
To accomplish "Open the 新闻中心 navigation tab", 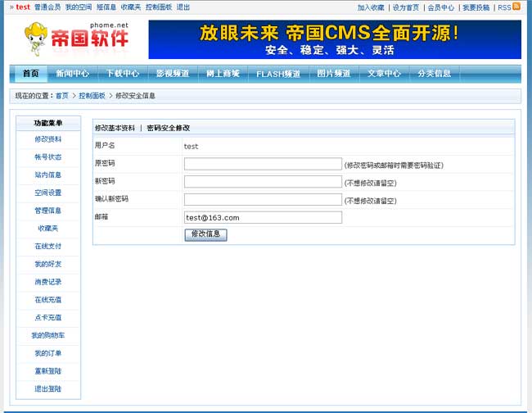I will 73,74.
